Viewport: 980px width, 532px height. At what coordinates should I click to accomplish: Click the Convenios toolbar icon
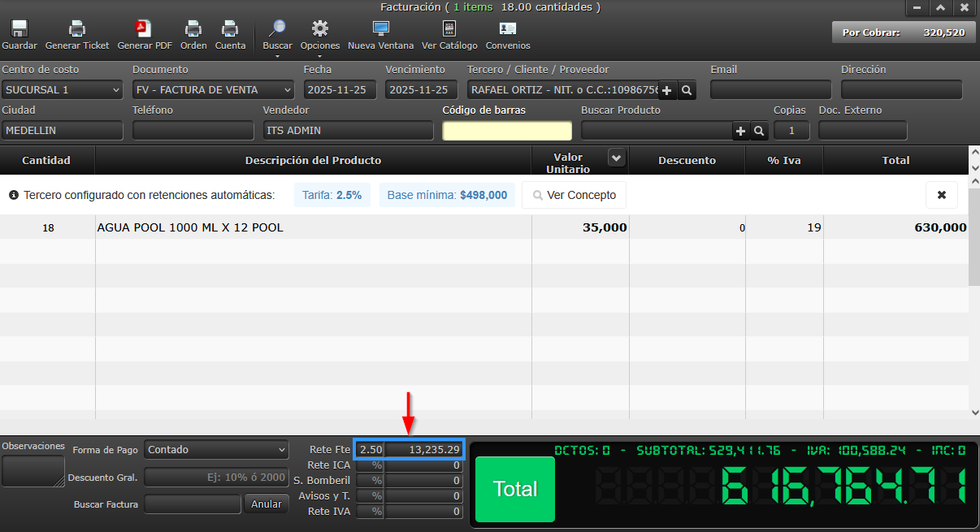pos(508,29)
